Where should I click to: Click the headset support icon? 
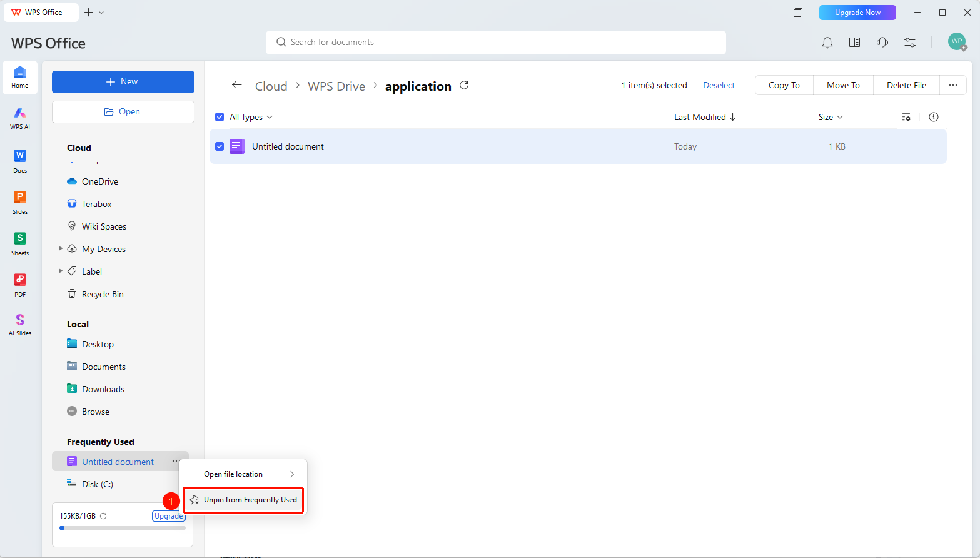[882, 43]
